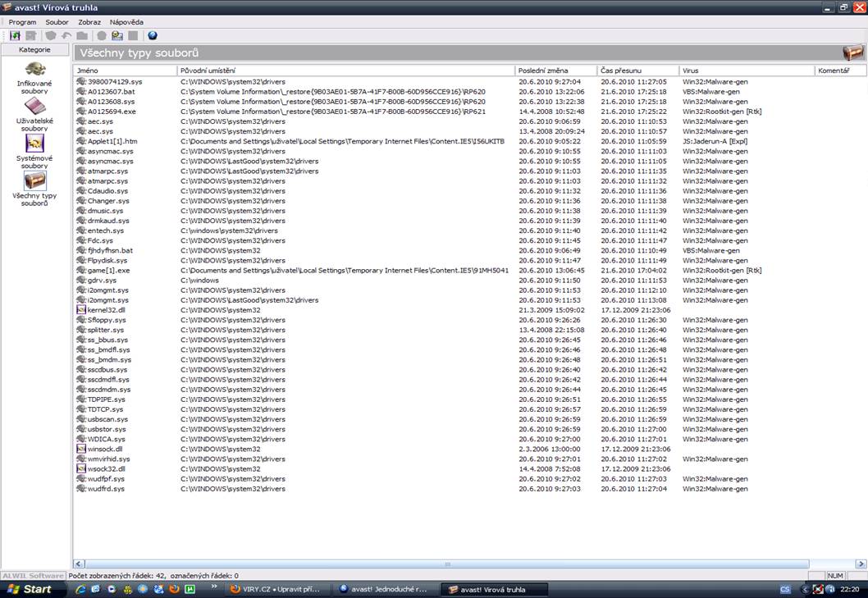Click the Windows Start button
Screen dimensions: 868x598
pos(30,589)
